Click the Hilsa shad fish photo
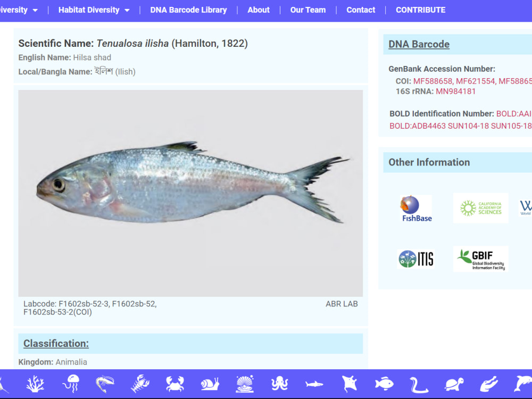This screenshot has height=399, width=532. (x=190, y=193)
